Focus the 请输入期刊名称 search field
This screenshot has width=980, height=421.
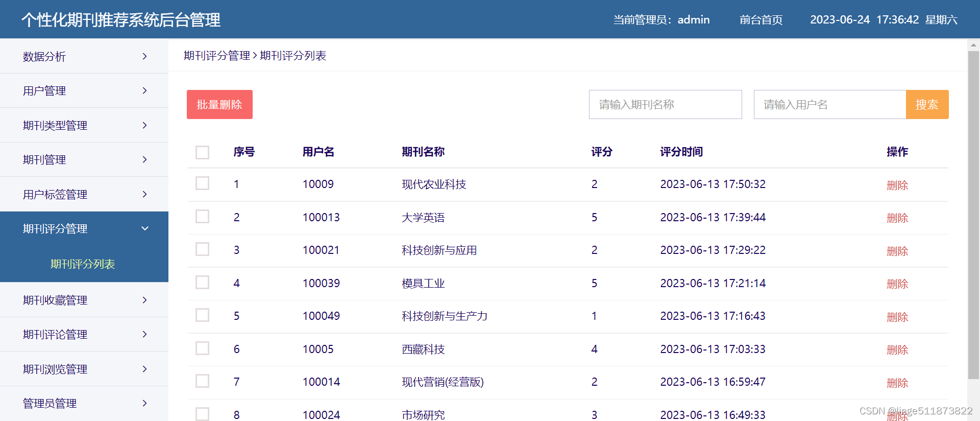pyautogui.click(x=666, y=105)
